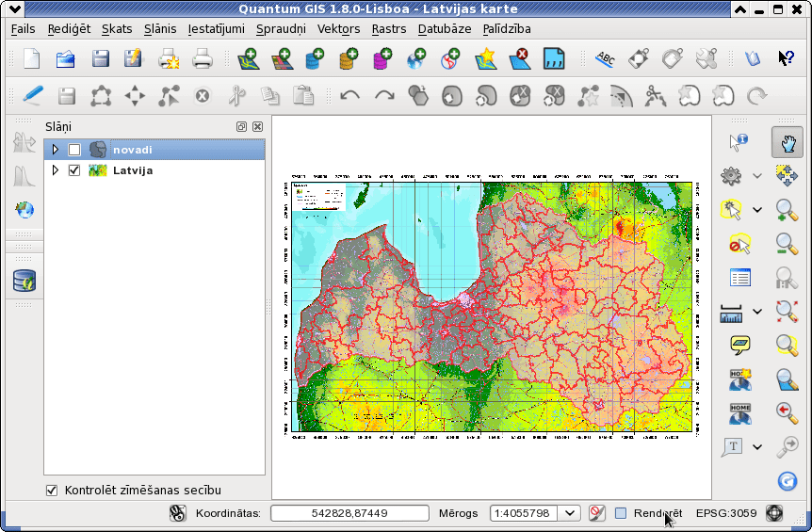Select the Zoom Out magnifier

pos(788,244)
